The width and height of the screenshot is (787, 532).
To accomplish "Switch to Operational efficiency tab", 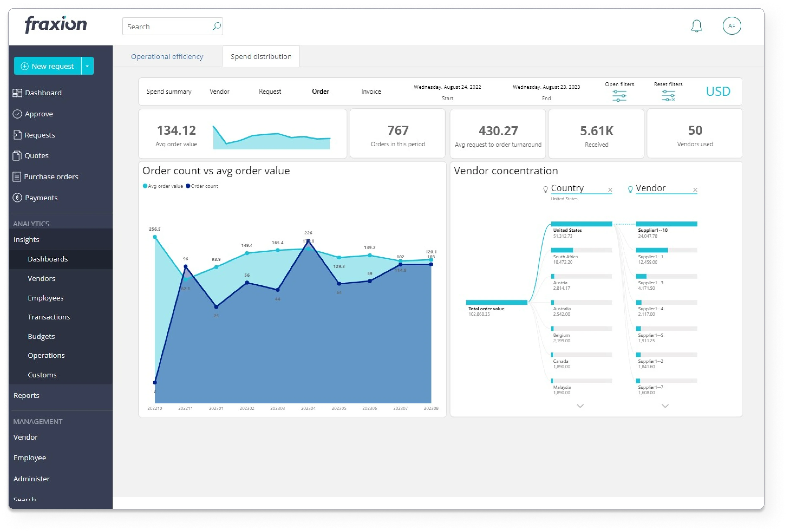I will [167, 56].
